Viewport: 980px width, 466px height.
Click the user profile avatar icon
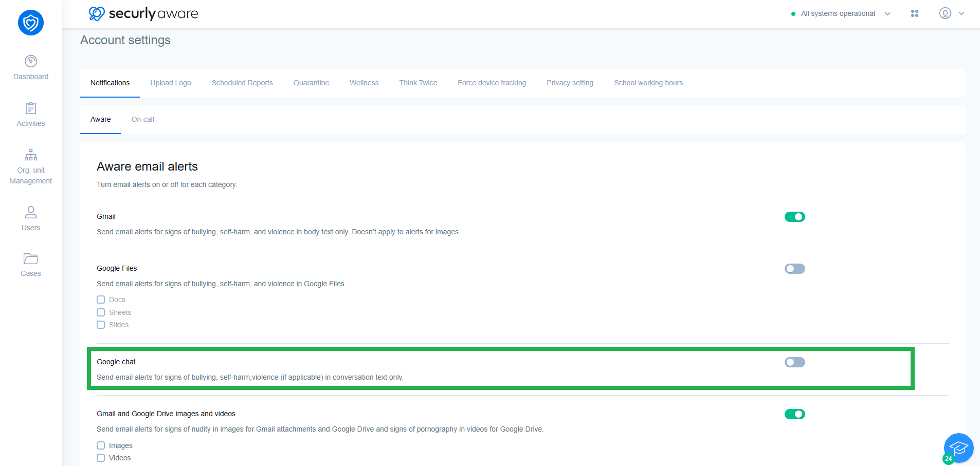coord(945,13)
